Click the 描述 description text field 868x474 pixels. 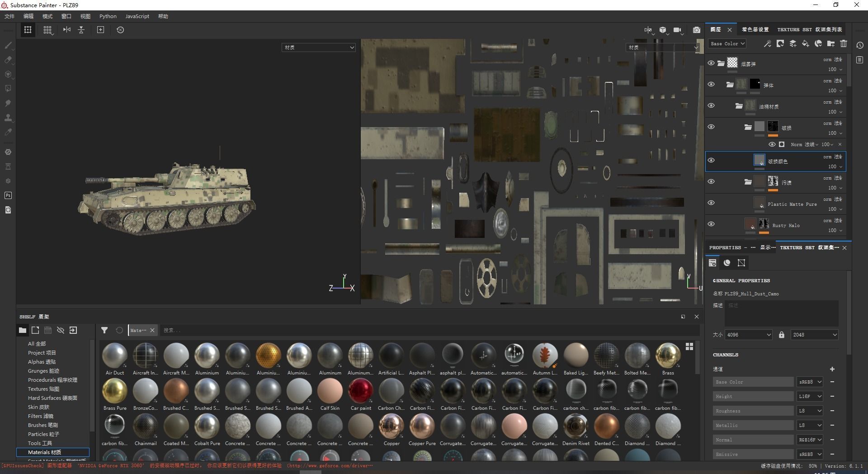pyautogui.click(x=781, y=313)
